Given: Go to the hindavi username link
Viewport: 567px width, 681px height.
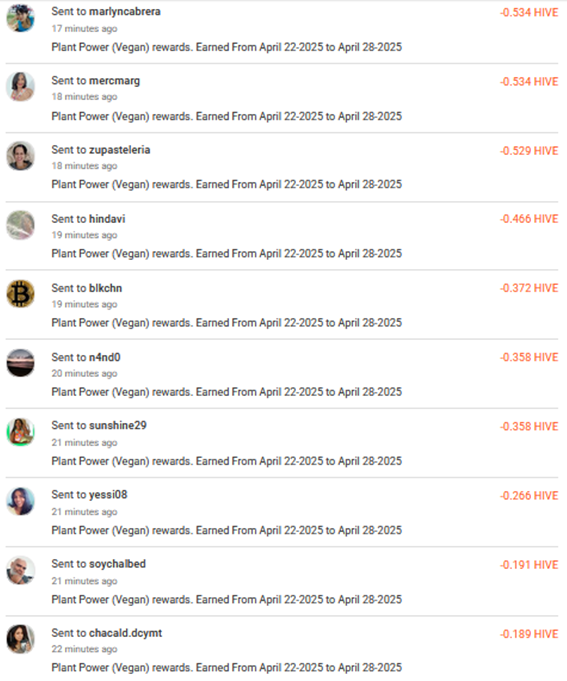Looking at the screenshot, I should [x=107, y=219].
